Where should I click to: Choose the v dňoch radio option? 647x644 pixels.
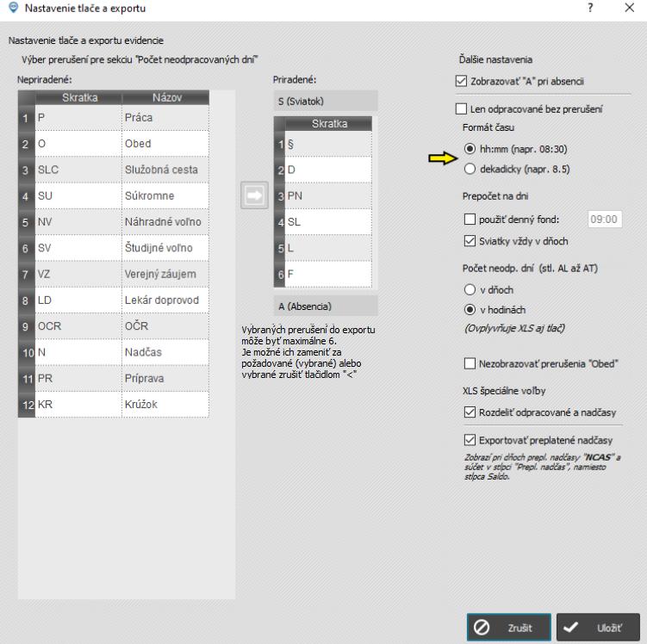[x=470, y=290]
